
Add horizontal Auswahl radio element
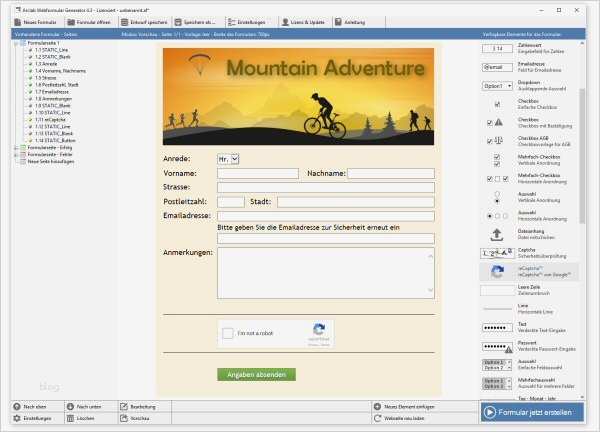tap(528, 216)
